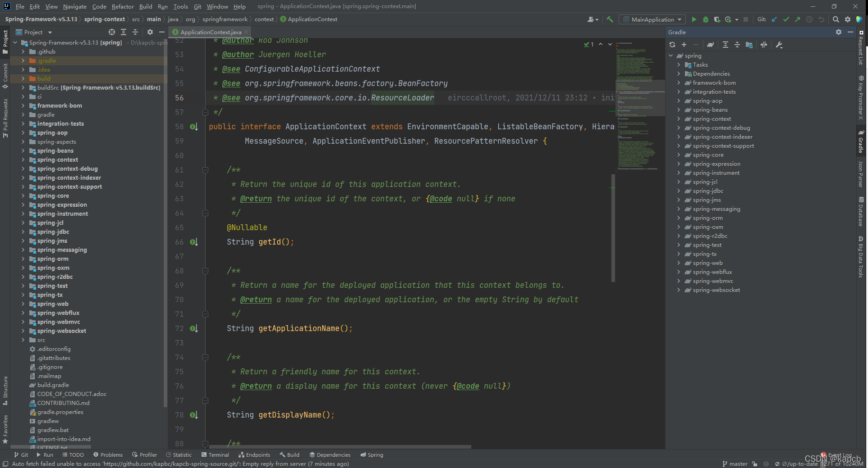868x468 pixels.
Task: Toggle Gradle offline mode
Action: click(x=764, y=45)
